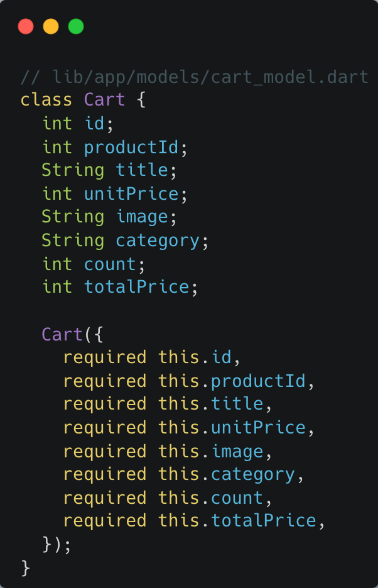Click the Cart constructor name

click(62, 334)
